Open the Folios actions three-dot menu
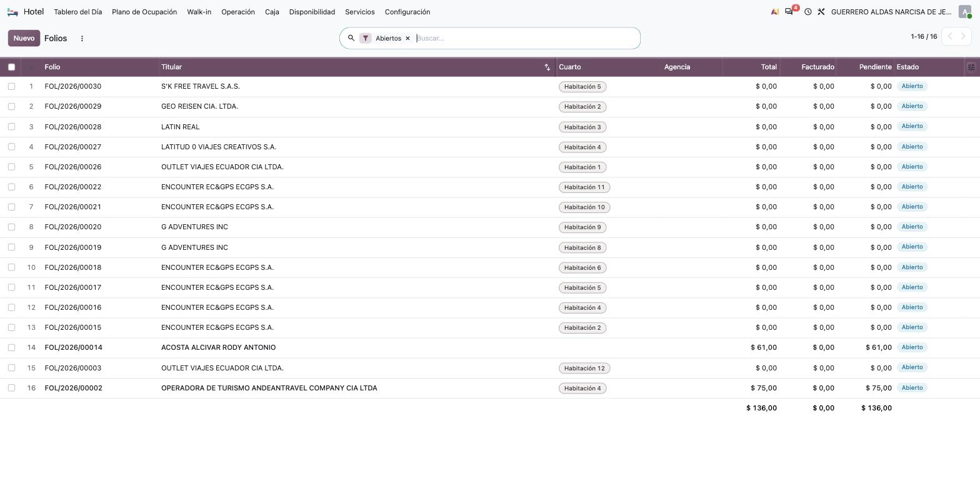This screenshot has height=481, width=980. (x=82, y=38)
